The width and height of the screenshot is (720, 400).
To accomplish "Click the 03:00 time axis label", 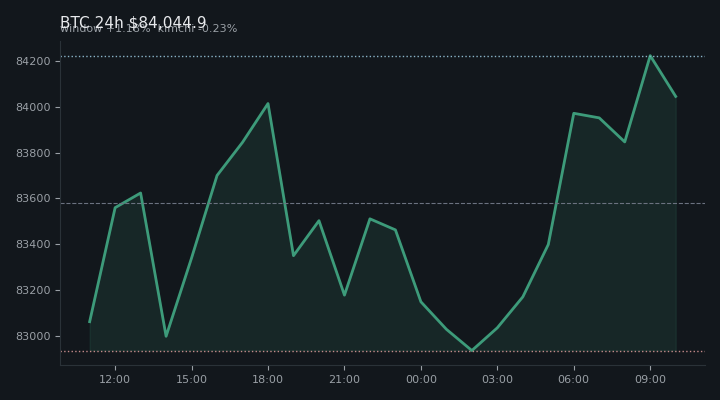I will click(497, 379).
